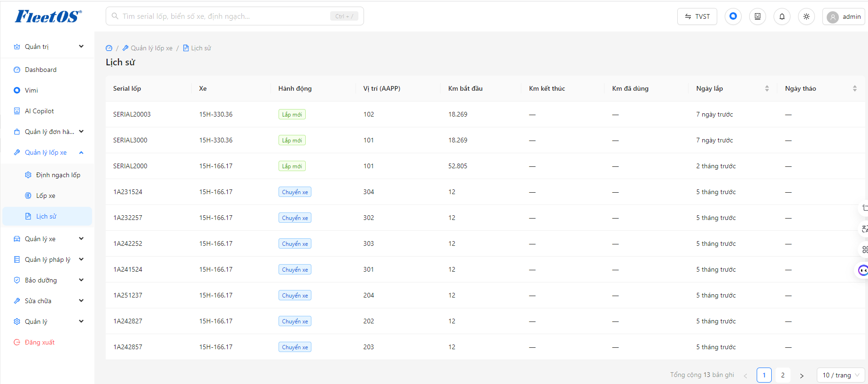Open AI Copilot in the sidebar

48,111
